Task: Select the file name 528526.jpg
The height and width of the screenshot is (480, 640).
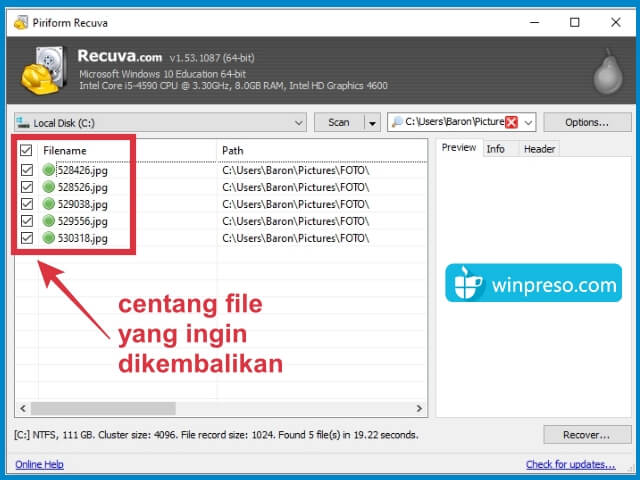Action: 82,187
